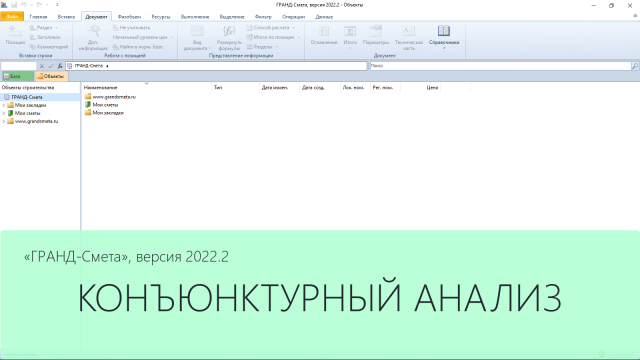
Task: Click the Доп. информация magnifier icon
Action: [93, 31]
